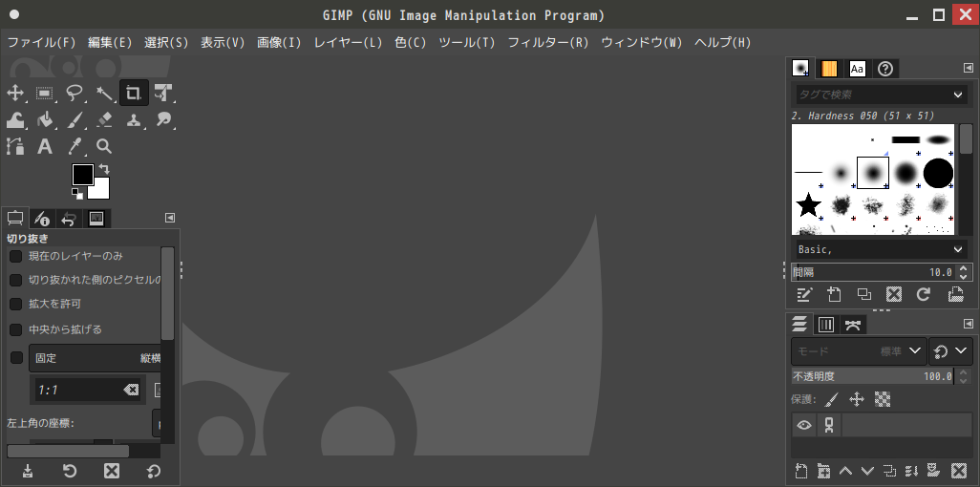Image resolution: width=980 pixels, height=487 pixels.
Task: Open the ファイル(F) menu
Action: (x=41, y=43)
